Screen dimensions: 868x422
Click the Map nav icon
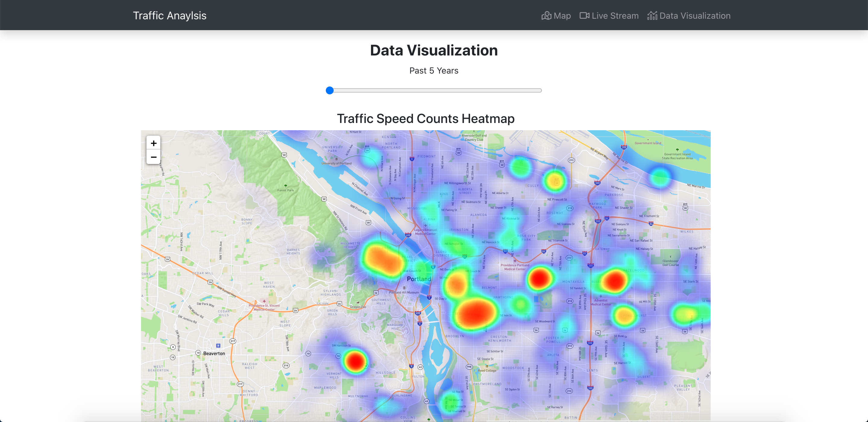pos(546,15)
